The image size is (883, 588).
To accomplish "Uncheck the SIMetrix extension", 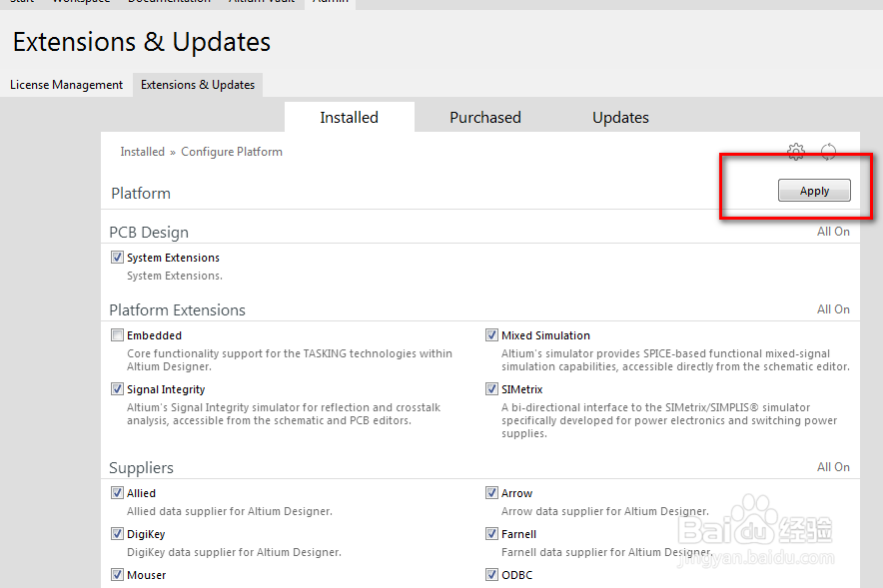I will pyautogui.click(x=491, y=388).
